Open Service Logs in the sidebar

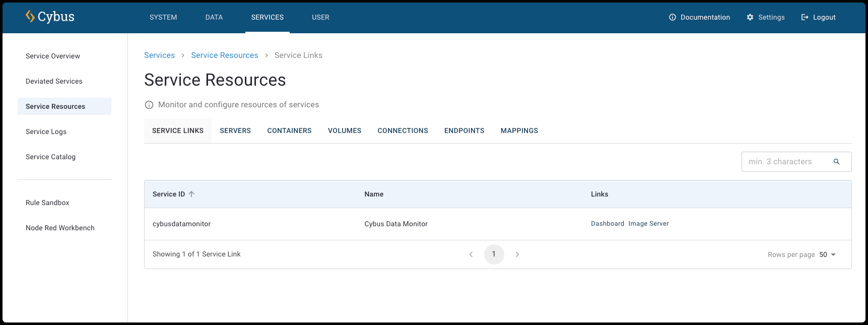click(46, 132)
